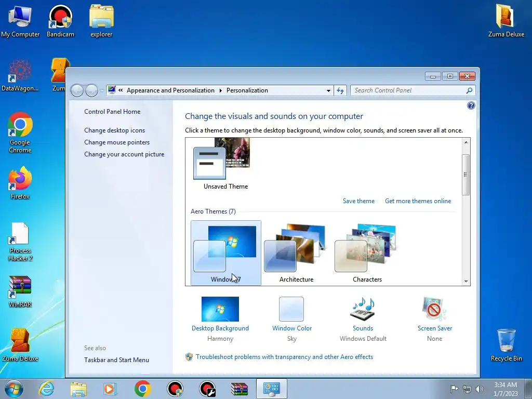Open the Windows Start button

click(x=14, y=389)
